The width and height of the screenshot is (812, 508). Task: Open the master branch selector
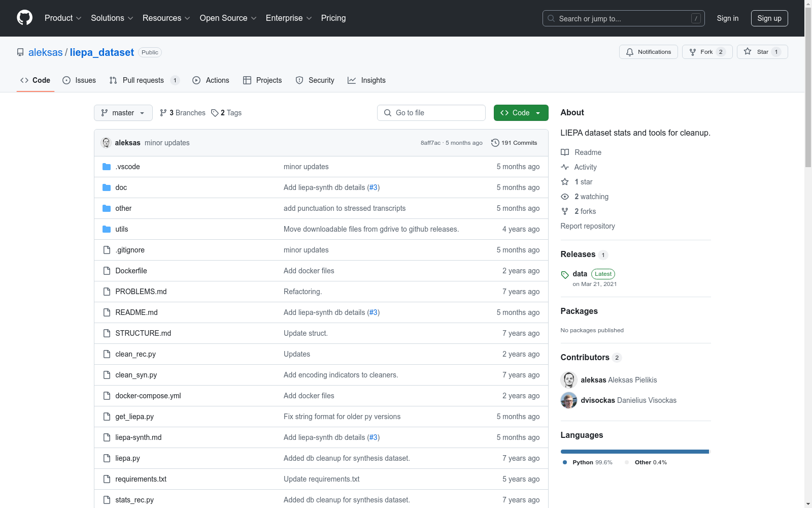(123, 113)
